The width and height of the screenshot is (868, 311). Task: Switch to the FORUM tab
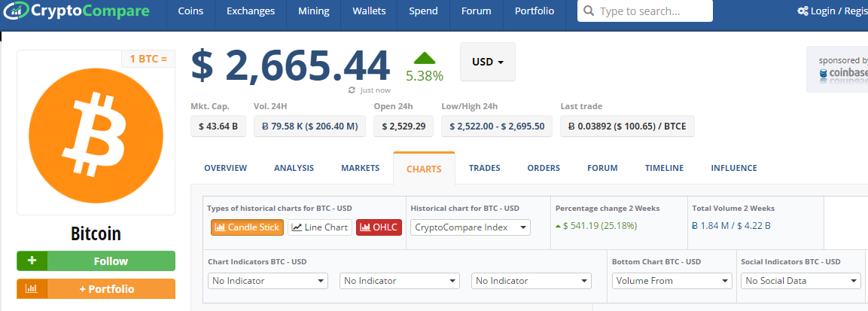pyautogui.click(x=602, y=168)
